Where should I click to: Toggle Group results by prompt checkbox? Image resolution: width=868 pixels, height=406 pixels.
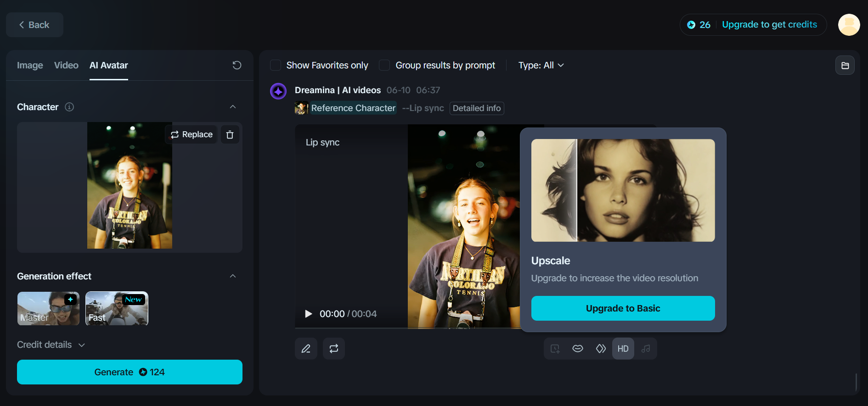pyautogui.click(x=384, y=65)
